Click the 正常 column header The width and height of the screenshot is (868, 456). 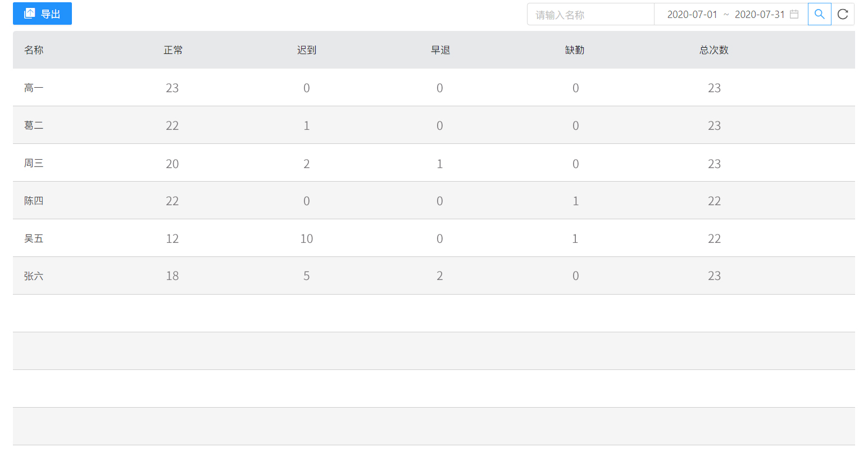point(173,50)
